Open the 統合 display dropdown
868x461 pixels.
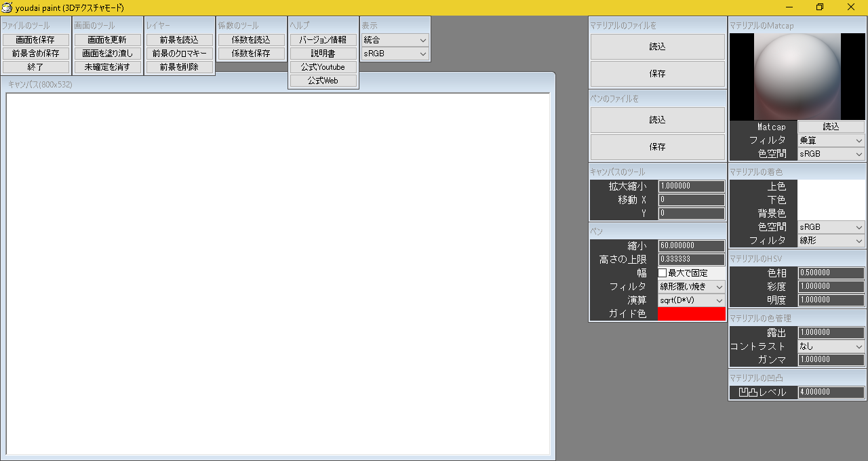pos(395,40)
